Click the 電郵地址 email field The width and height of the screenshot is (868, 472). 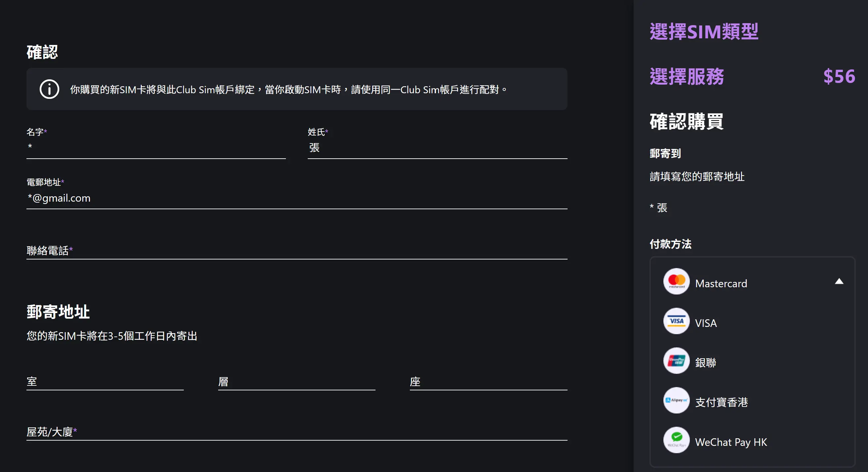296,198
